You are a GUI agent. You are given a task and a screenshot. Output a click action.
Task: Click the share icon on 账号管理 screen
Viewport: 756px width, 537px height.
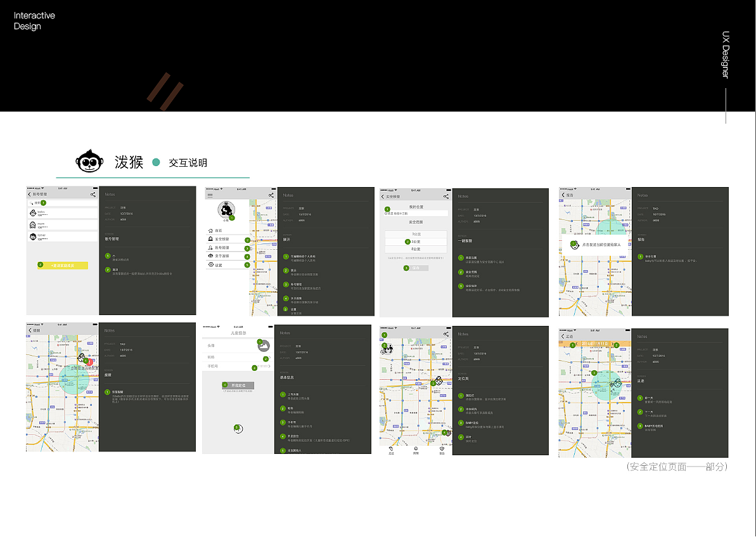pyautogui.click(x=93, y=195)
